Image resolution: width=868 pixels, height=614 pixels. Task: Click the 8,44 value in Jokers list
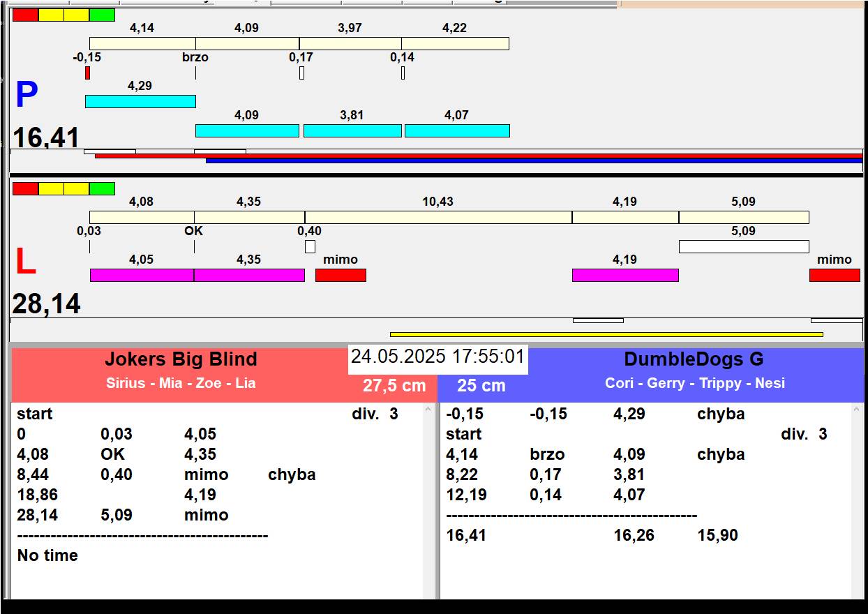33,474
